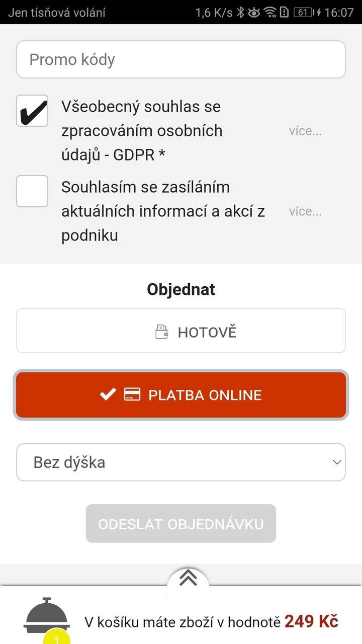Tap the Bluetooth status bar icon
Screen dimensions: 362x644
point(241,13)
